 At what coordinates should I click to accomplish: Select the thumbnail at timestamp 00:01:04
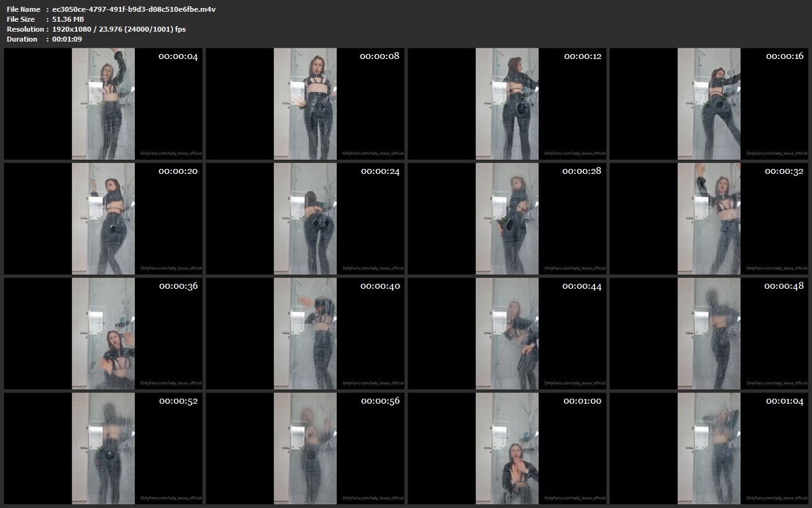709,448
